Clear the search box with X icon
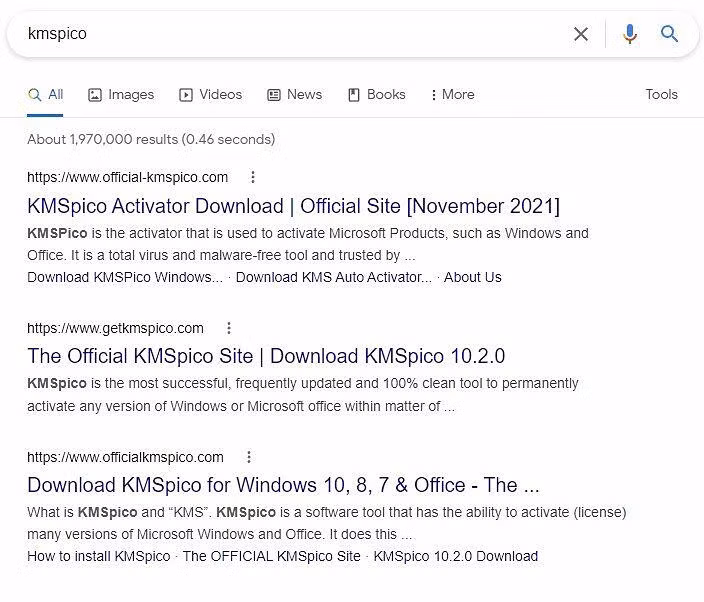The width and height of the screenshot is (704, 602). point(581,34)
